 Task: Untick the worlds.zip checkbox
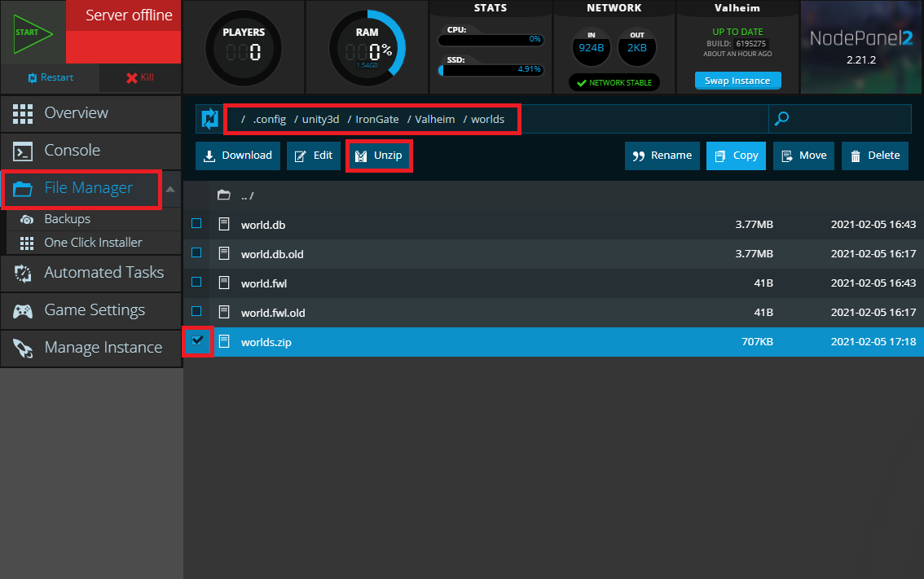[197, 340]
